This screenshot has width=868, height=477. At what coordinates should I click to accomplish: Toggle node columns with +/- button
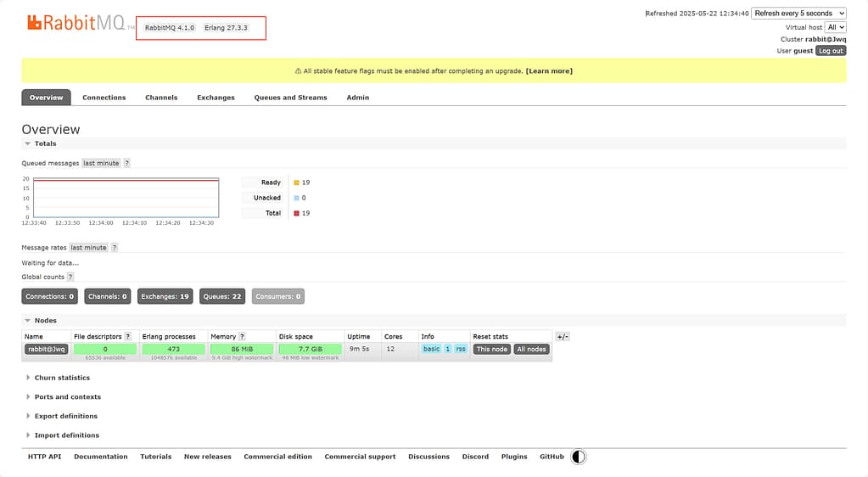pos(563,337)
